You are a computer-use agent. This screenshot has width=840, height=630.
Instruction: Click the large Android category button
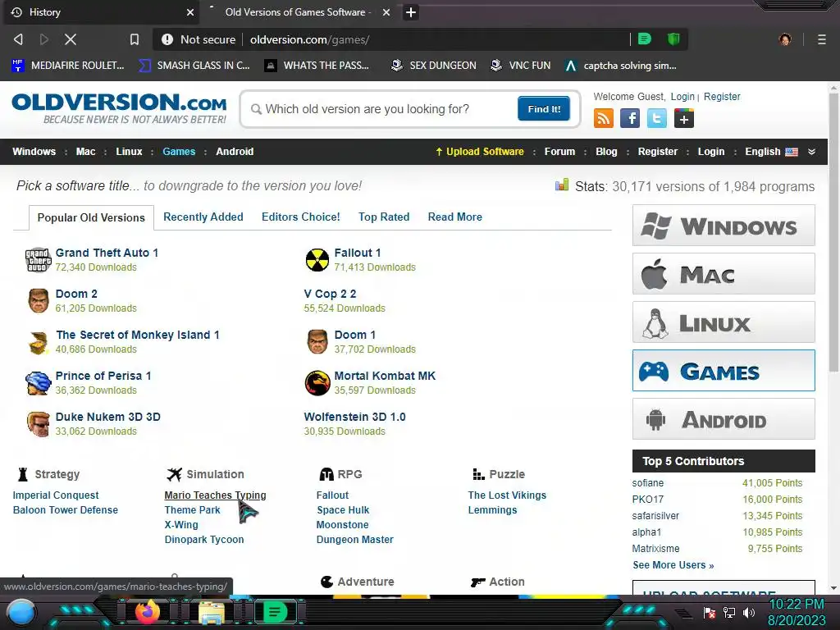724,419
